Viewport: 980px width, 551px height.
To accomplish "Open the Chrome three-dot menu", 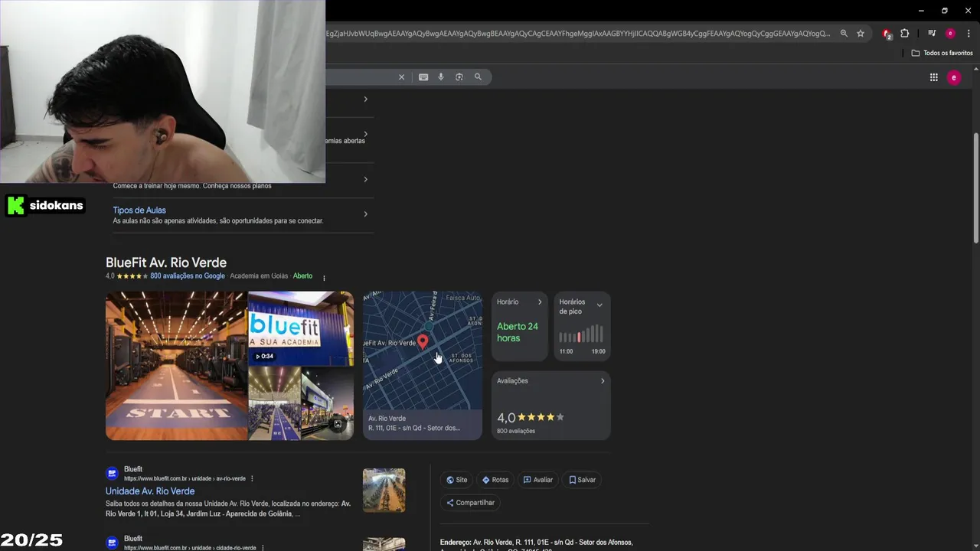I will click(x=969, y=34).
